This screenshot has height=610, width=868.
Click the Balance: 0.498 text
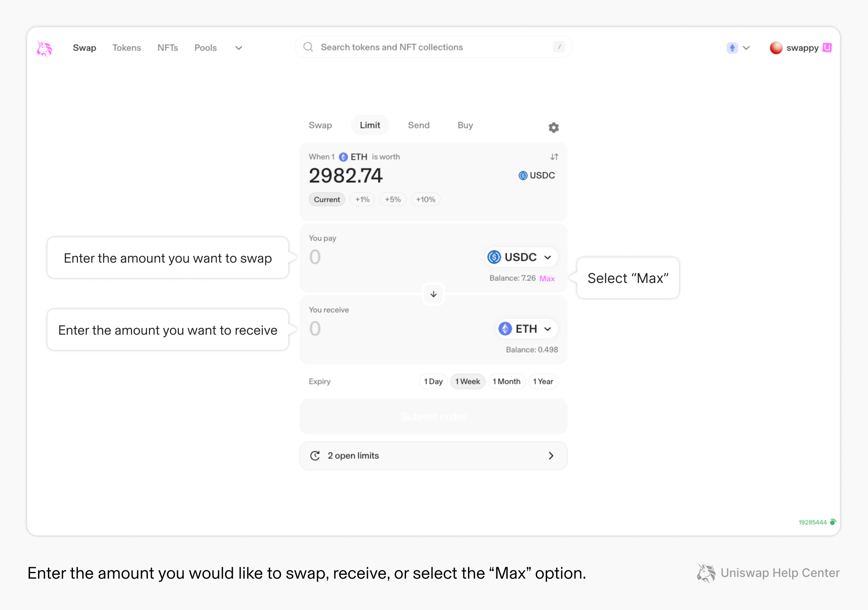point(532,350)
